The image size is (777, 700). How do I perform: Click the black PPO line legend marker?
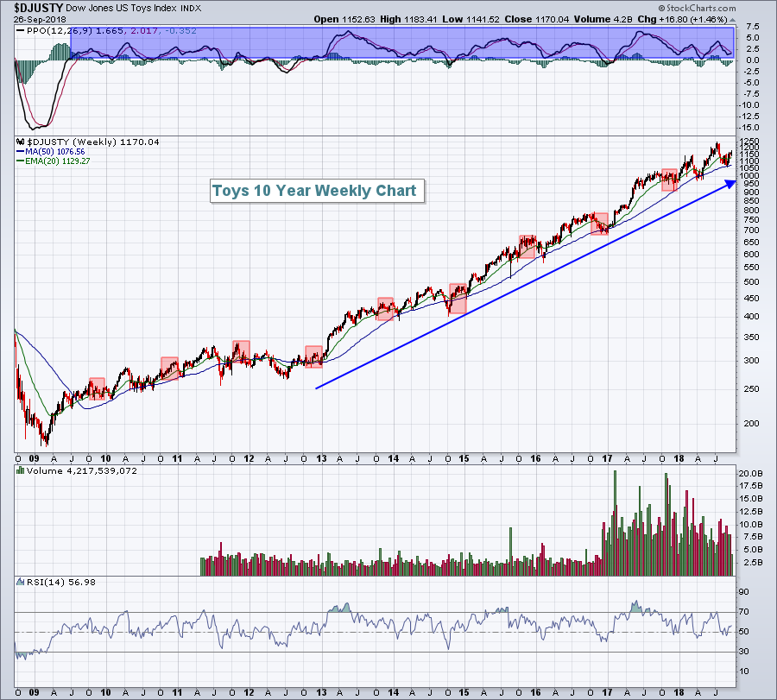tap(20, 31)
